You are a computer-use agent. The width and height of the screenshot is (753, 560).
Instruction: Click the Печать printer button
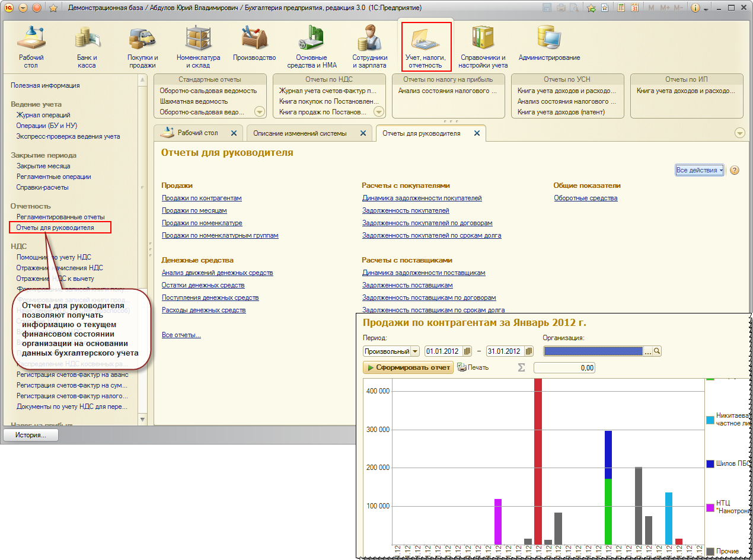coord(473,367)
